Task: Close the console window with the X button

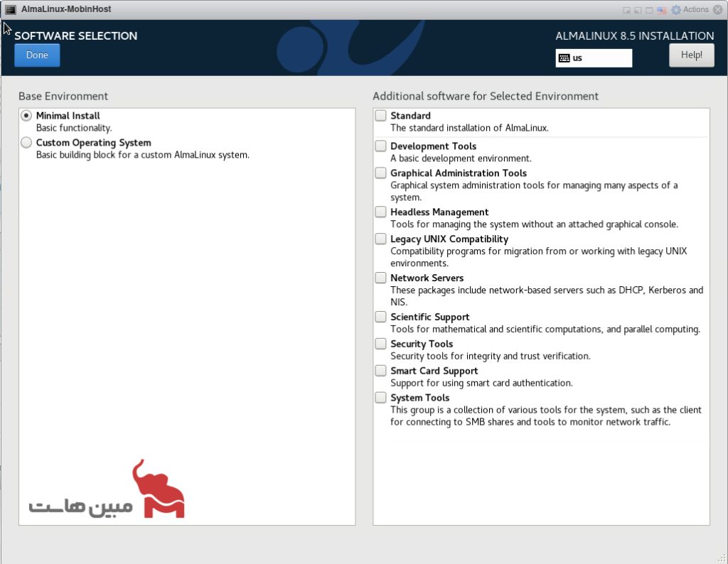Action: (x=717, y=9)
